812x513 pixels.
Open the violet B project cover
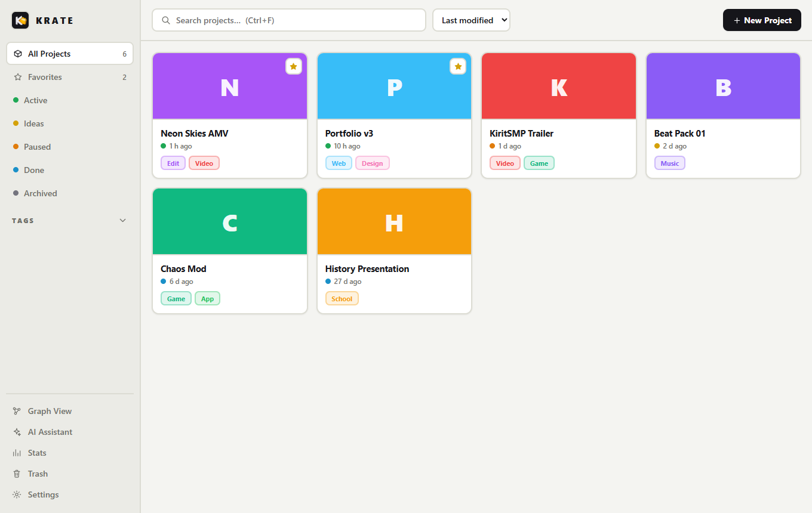(x=723, y=86)
